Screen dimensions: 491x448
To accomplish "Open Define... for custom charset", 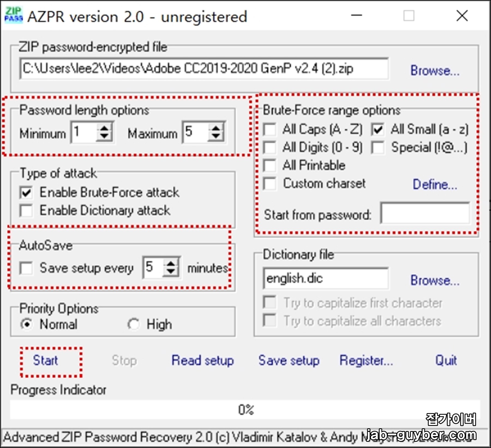I will (x=435, y=185).
